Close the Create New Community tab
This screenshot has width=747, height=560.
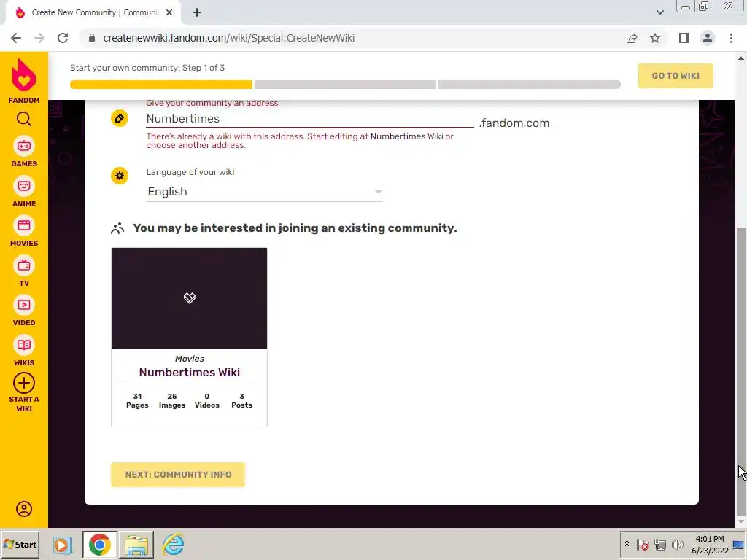[x=169, y=13]
